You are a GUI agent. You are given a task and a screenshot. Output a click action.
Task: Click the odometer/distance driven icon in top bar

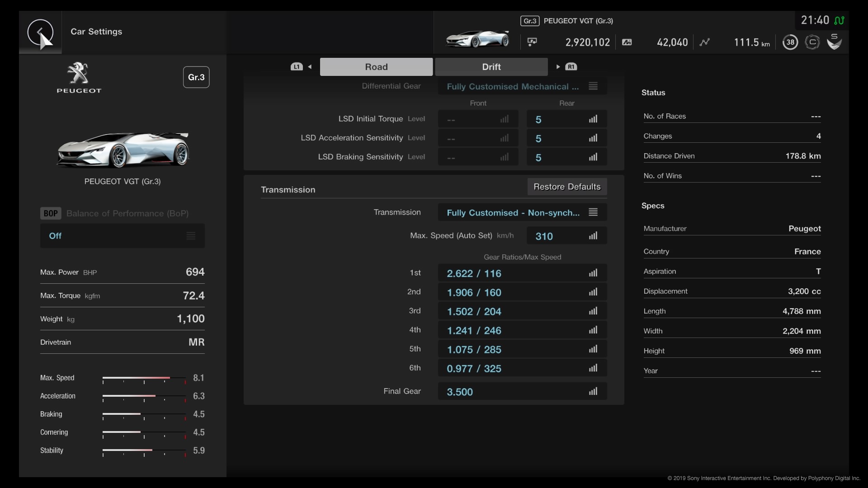(x=704, y=42)
